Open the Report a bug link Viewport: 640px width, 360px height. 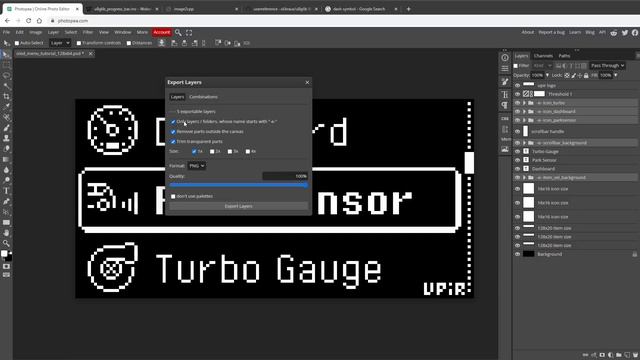(551, 32)
